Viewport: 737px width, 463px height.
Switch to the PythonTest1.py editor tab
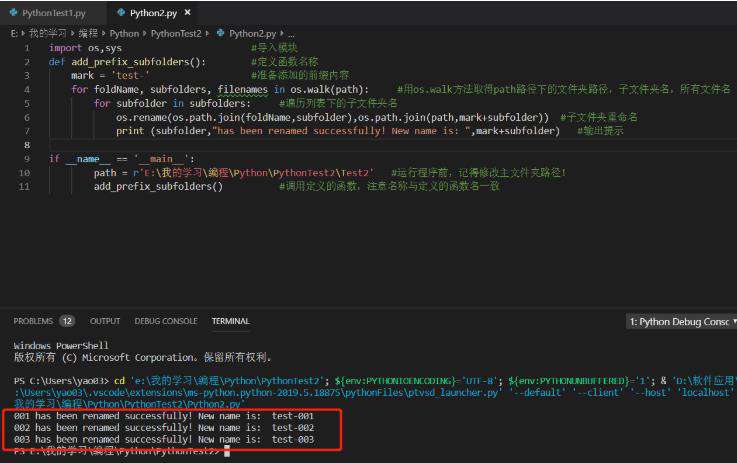53,13
